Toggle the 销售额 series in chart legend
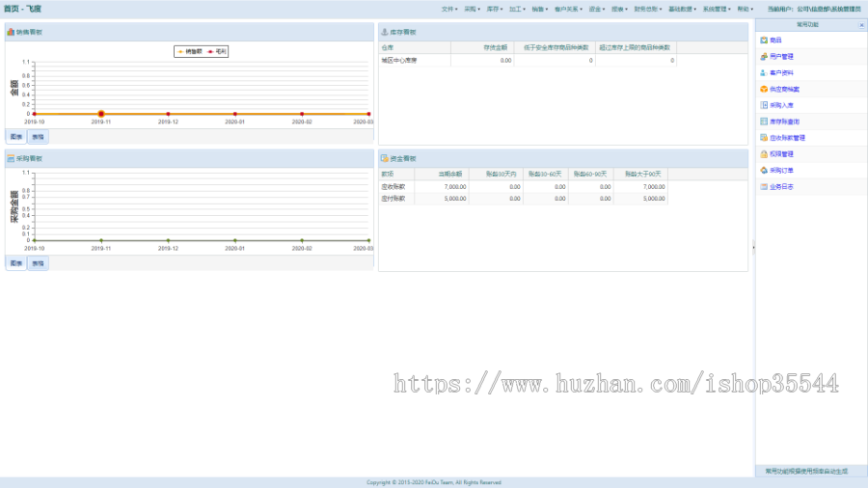This screenshot has width=868, height=488. tap(190, 51)
